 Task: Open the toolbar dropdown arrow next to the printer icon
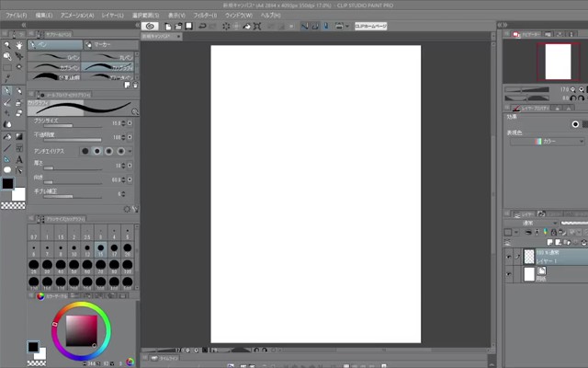pyautogui.click(x=347, y=26)
